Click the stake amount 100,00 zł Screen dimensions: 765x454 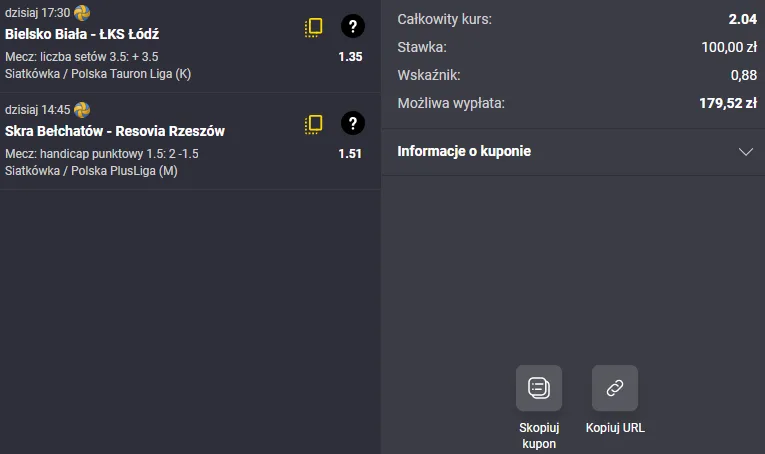click(x=729, y=46)
